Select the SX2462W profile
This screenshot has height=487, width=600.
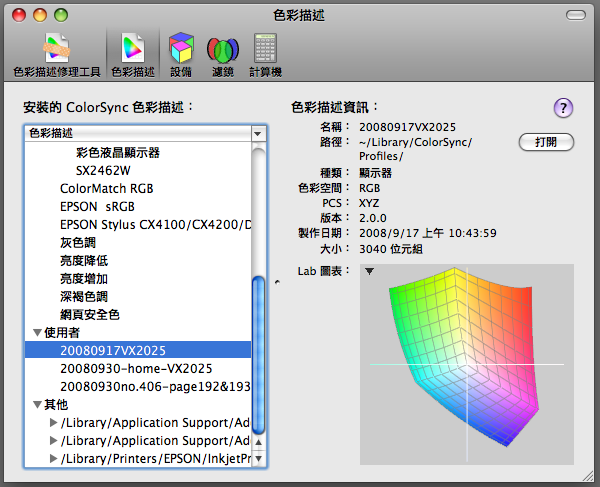point(103,171)
